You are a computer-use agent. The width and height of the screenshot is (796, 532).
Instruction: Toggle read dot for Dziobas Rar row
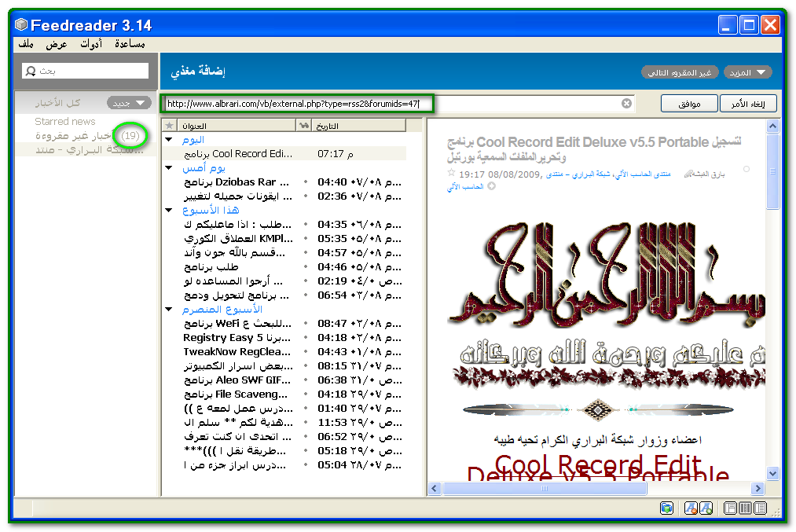pyautogui.click(x=305, y=182)
